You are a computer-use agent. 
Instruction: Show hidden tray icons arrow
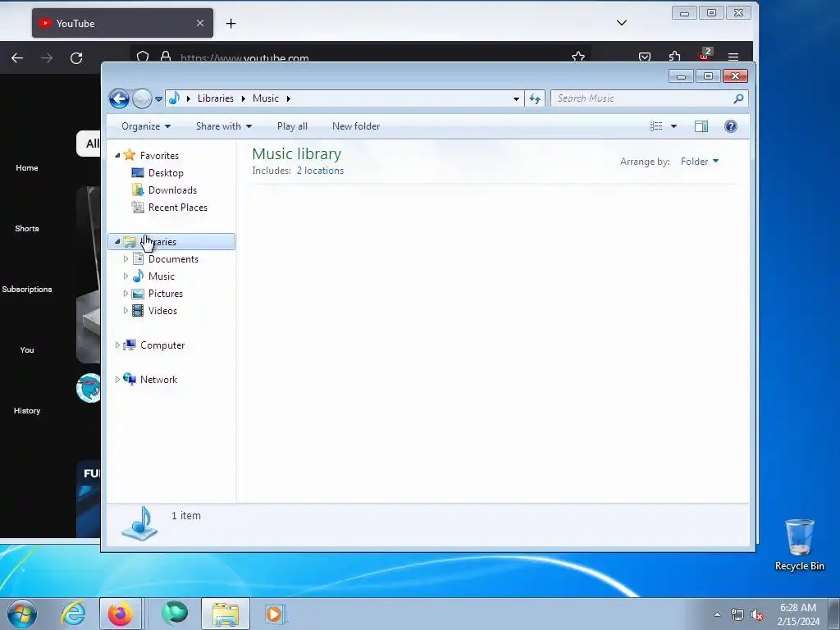click(x=717, y=615)
